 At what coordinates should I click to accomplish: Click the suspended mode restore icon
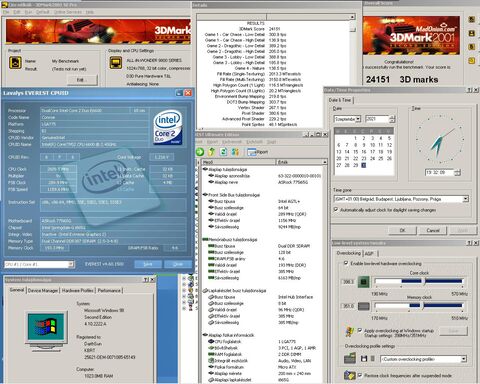click(350, 375)
